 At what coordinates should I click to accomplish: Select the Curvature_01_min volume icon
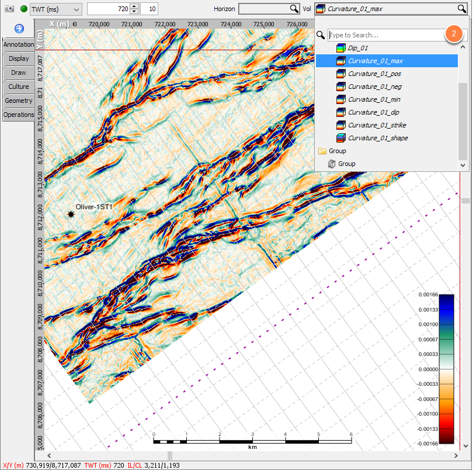pyautogui.click(x=341, y=99)
